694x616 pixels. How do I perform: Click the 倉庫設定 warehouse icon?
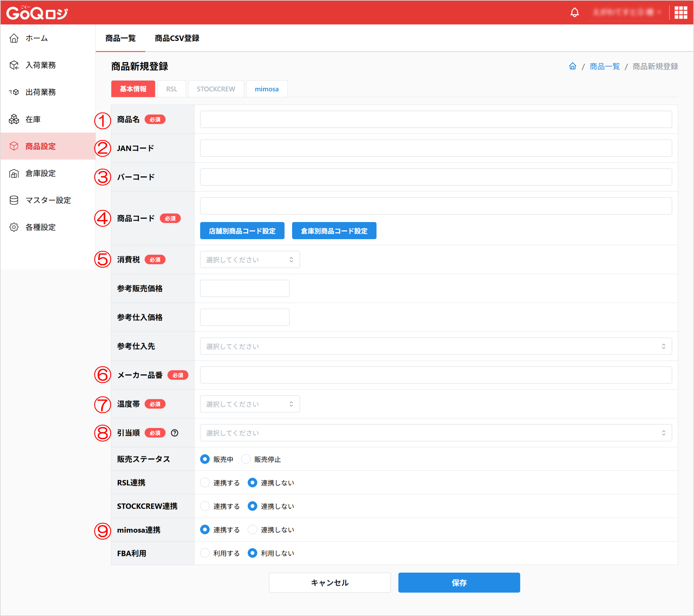point(14,173)
